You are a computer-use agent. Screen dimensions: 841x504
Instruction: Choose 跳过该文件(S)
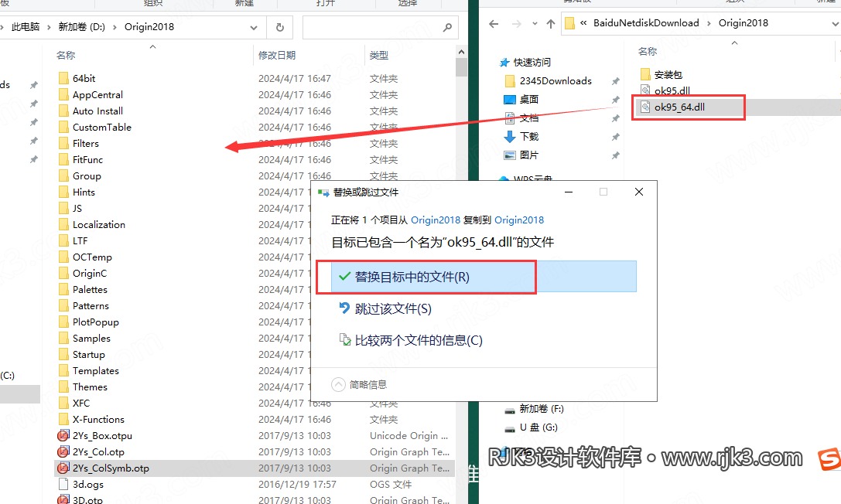393,309
